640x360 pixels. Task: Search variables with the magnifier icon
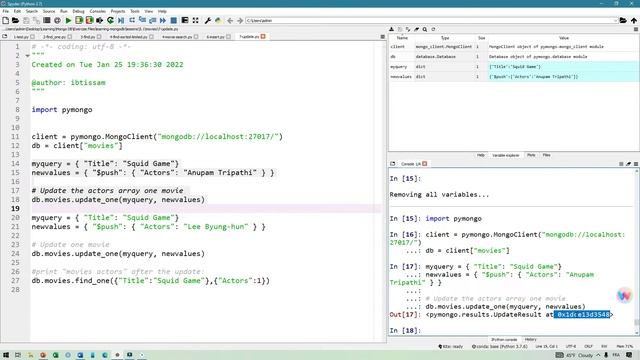click(425, 29)
